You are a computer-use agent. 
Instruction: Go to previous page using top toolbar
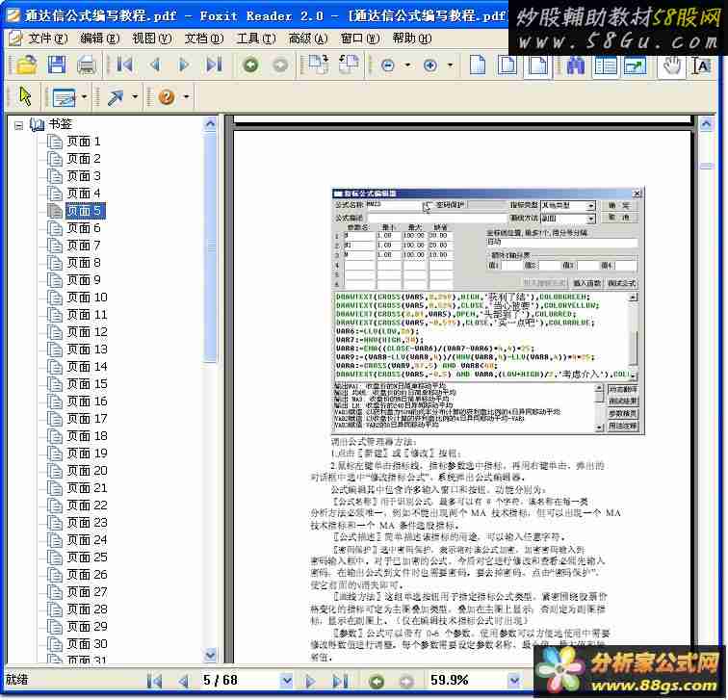156,65
